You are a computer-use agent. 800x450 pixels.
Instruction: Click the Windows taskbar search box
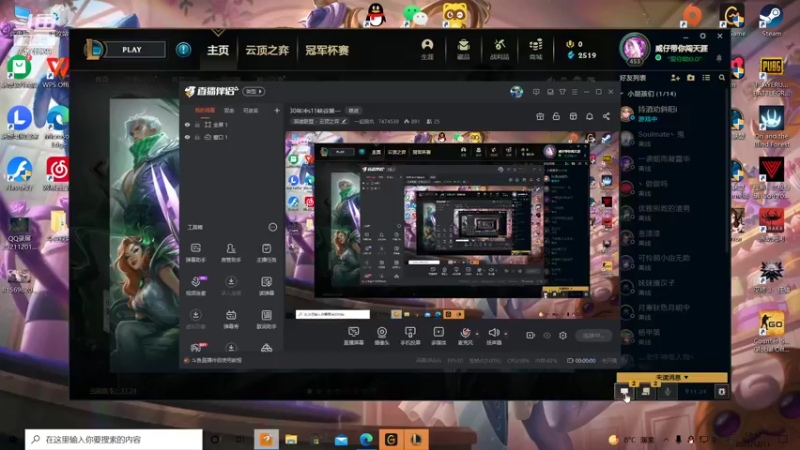click(113, 439)
